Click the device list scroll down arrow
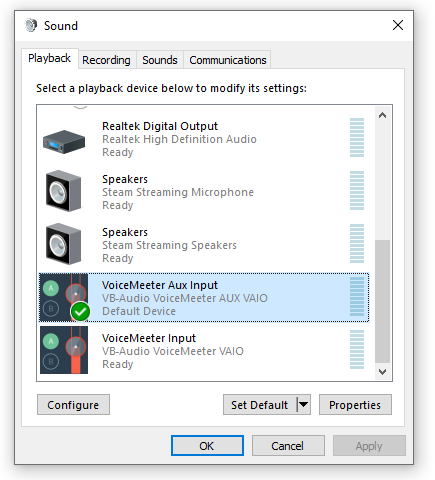The width and height of the screenshot is (435, 480). click(382, 372)
